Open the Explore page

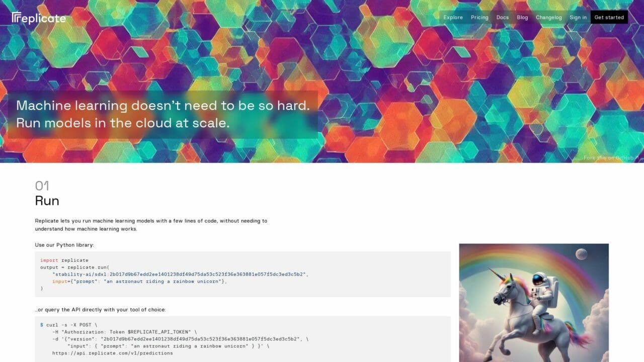coord(452,17)
